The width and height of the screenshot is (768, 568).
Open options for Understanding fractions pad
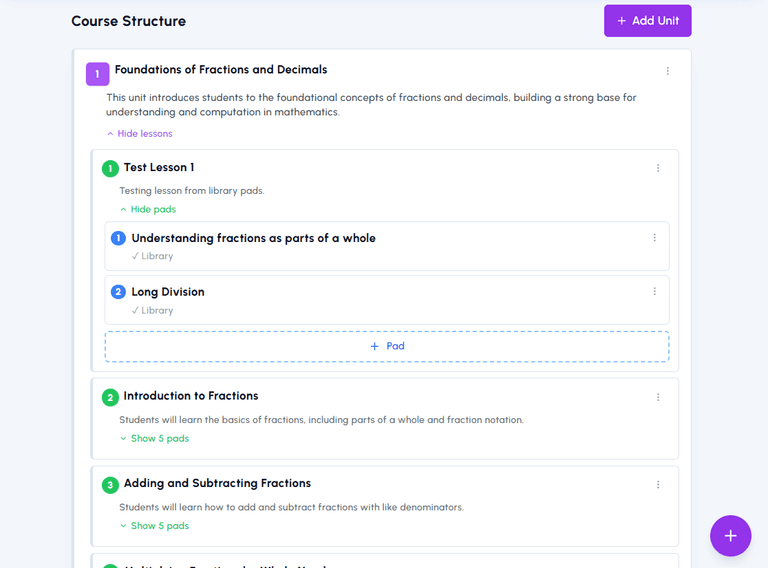tap(654, 237)
